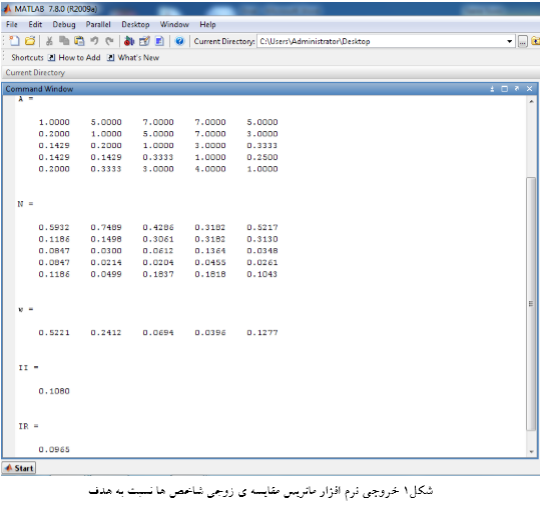Click the Cut scissors icon
The image size is (542, 514).
49,41
